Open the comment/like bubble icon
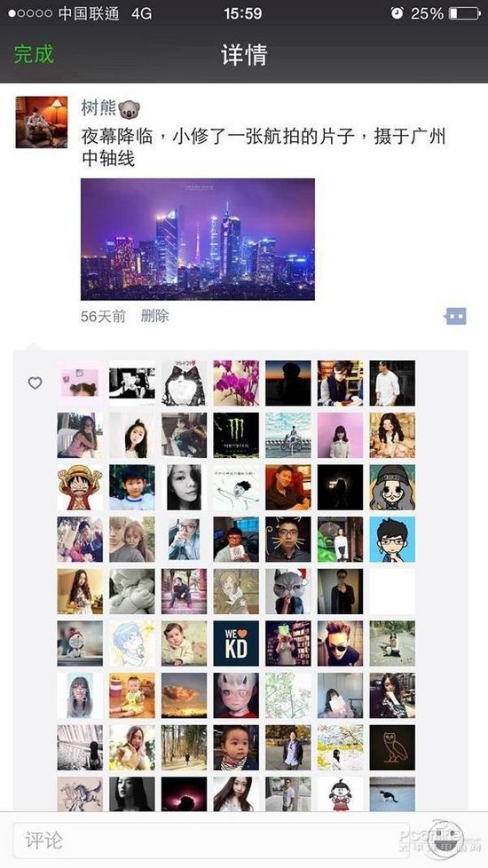This screenshot has width=488, height=868. pyautogui.click(x=455, y=316)
